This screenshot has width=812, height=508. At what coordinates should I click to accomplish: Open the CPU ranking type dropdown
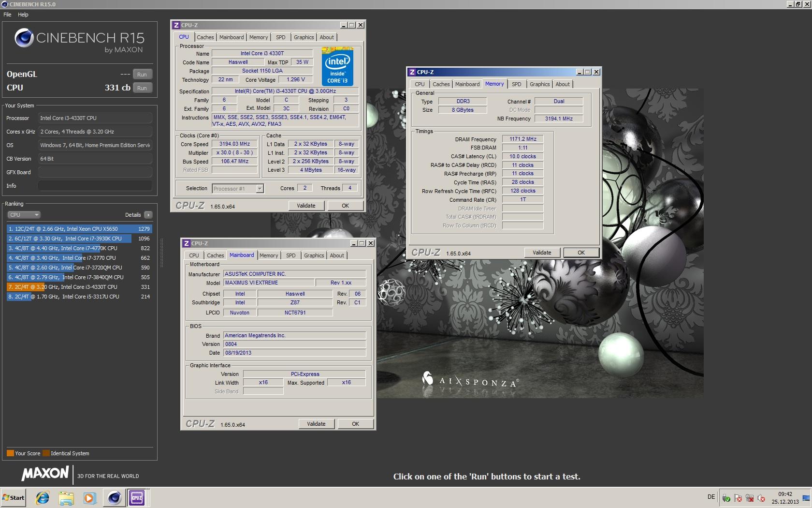tap(24, 215)
